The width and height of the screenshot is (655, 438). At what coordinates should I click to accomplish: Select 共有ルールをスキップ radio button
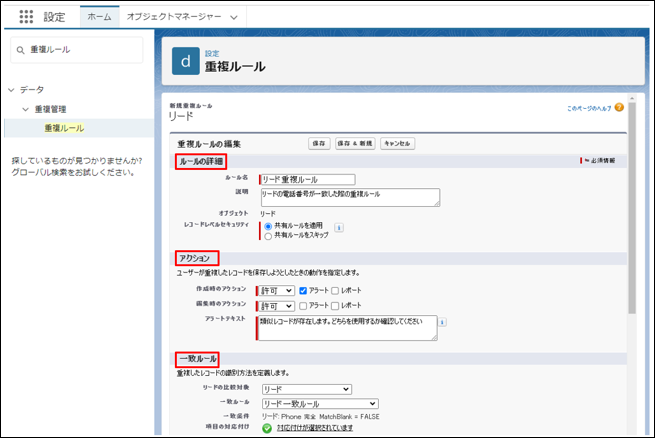pos(268,236)
